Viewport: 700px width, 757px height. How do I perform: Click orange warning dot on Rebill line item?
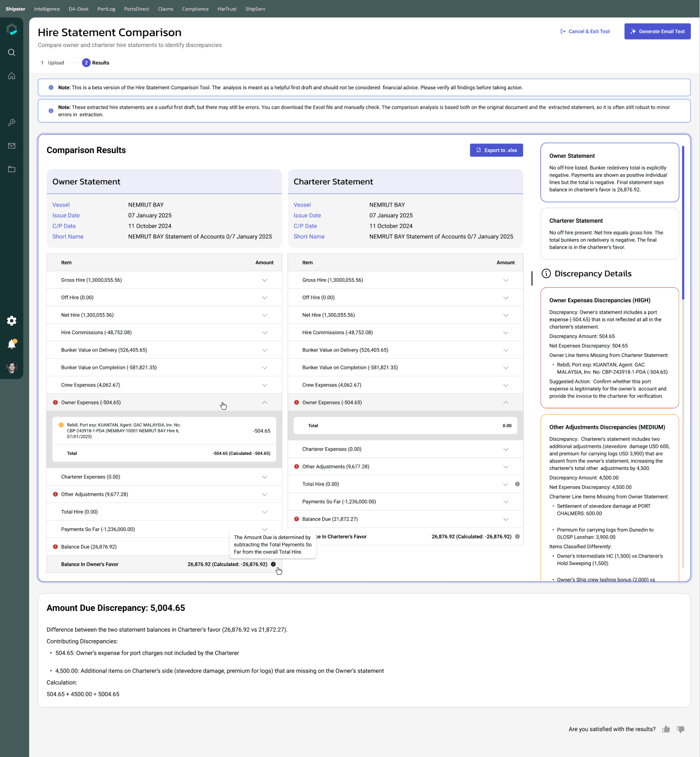(x=61, y=425)
